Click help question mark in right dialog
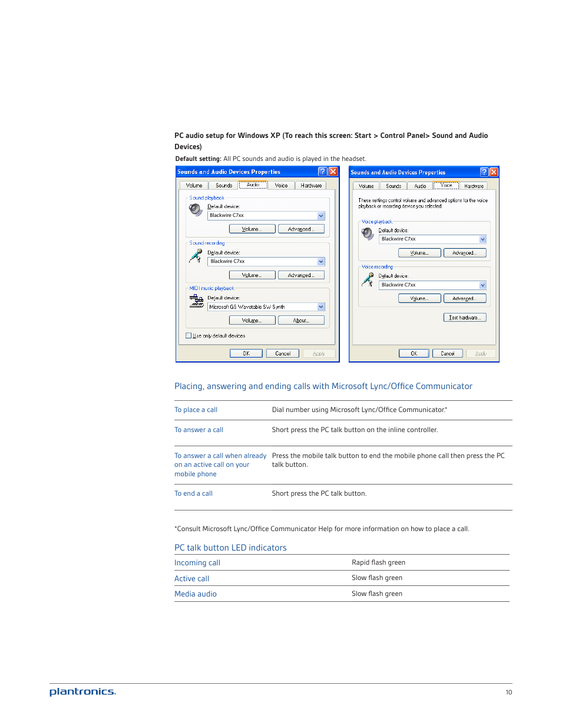Viewport: 562px width, 728px height. (x=484, y=172)
